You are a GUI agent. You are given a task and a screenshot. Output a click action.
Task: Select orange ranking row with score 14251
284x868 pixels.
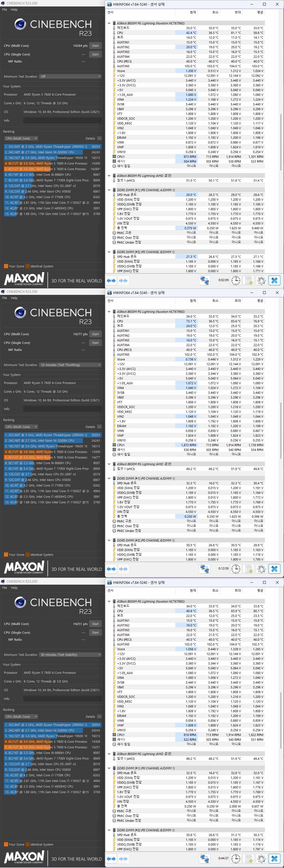pos(53,747)
